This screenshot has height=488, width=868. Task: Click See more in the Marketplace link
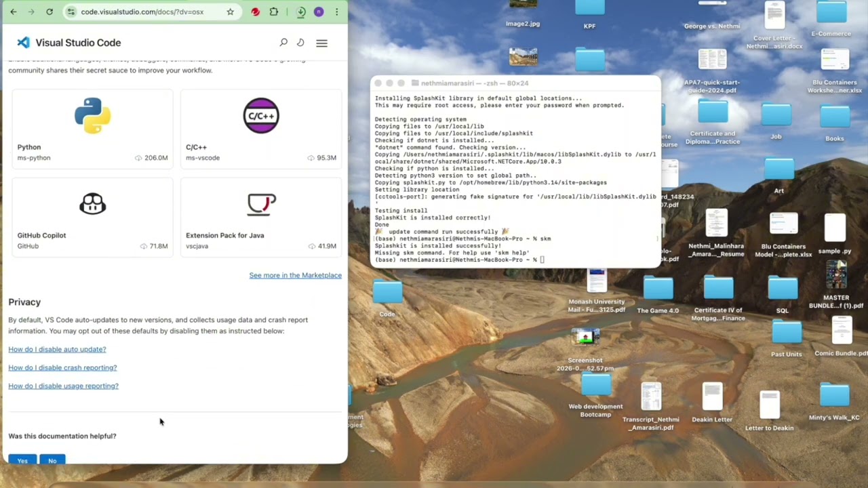295,275
